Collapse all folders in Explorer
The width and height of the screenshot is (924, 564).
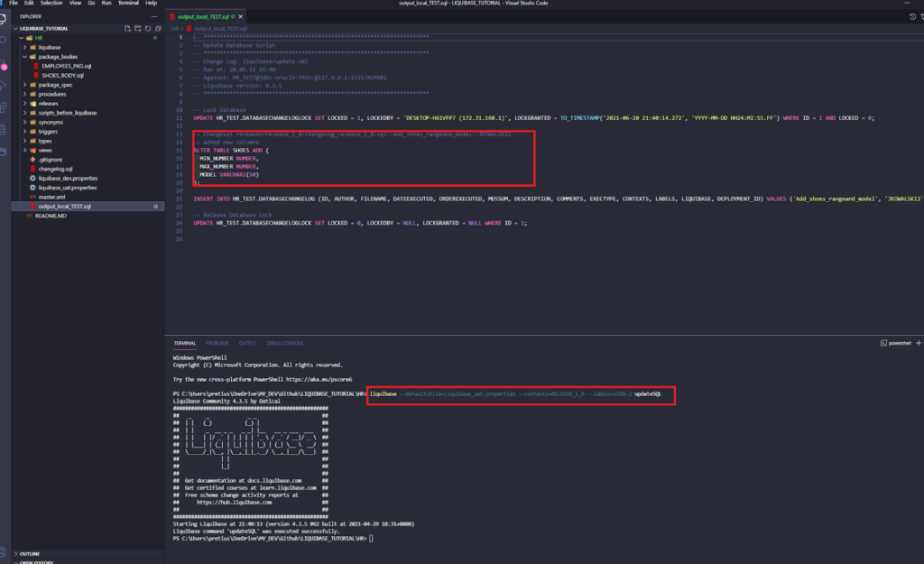158,28
